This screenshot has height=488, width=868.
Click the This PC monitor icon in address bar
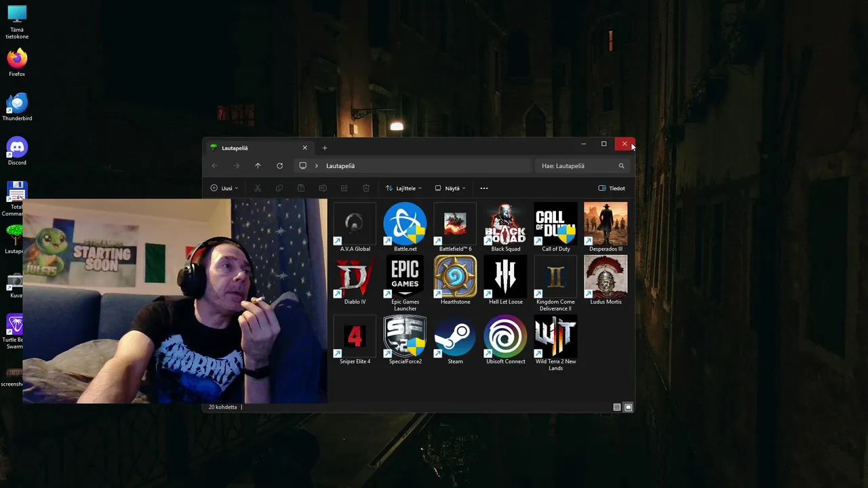tap(302, 165)
